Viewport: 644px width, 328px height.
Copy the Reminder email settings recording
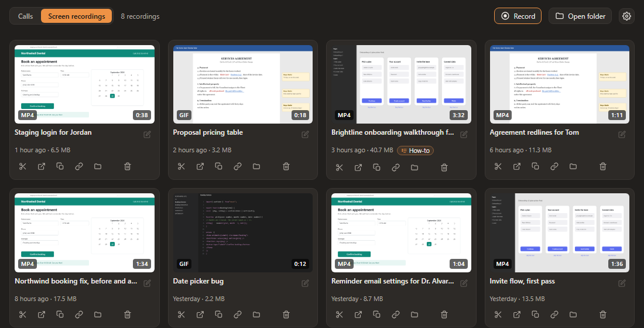(x=376, y=315)
